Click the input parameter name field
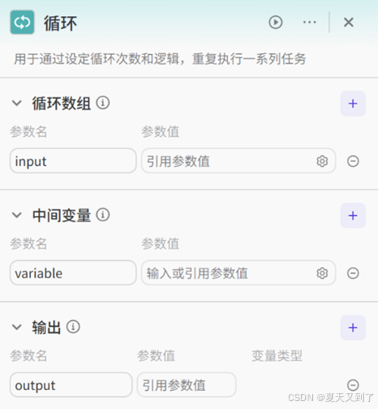Viewport: 378px width, 409px height. pos(73,161)
